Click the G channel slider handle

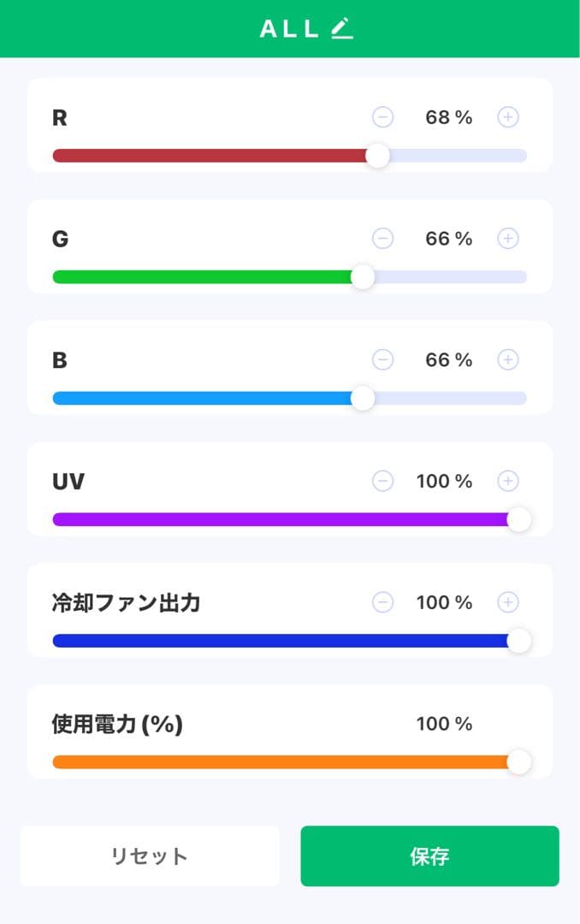[363, 277]
